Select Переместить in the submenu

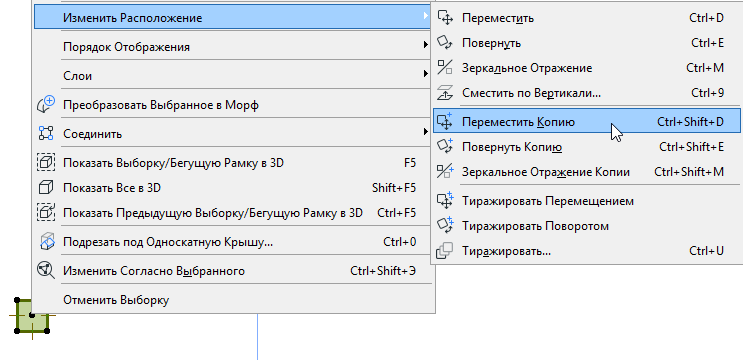(586, 18)
